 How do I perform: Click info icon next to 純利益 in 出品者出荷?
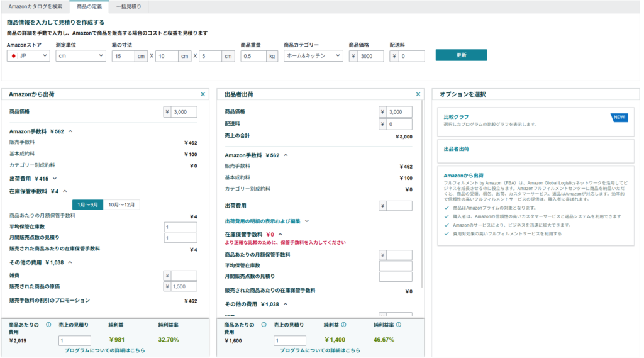[344, 325]
